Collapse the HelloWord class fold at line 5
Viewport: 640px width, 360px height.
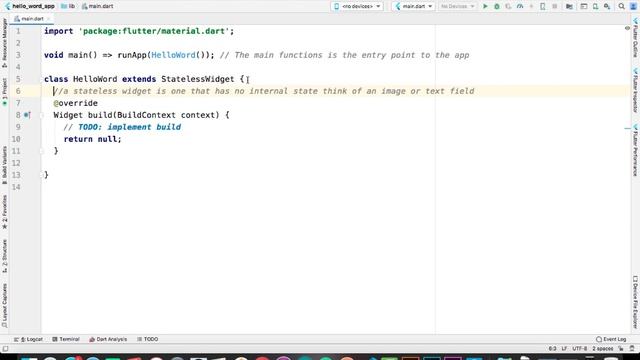(42, 79)
